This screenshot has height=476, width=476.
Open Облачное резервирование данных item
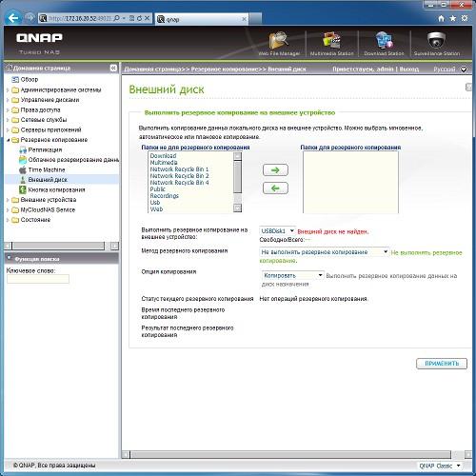pos(69,160)
